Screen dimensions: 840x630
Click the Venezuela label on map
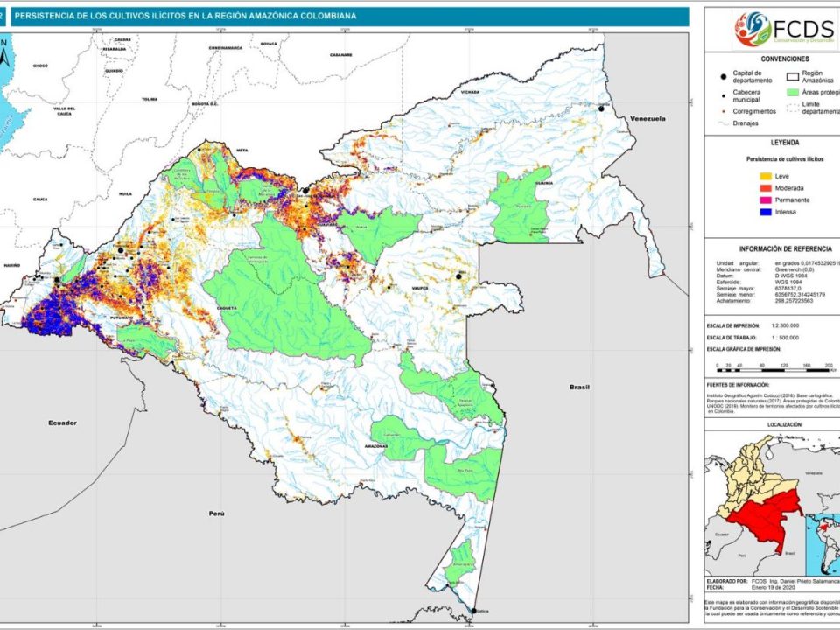[648, 117]
